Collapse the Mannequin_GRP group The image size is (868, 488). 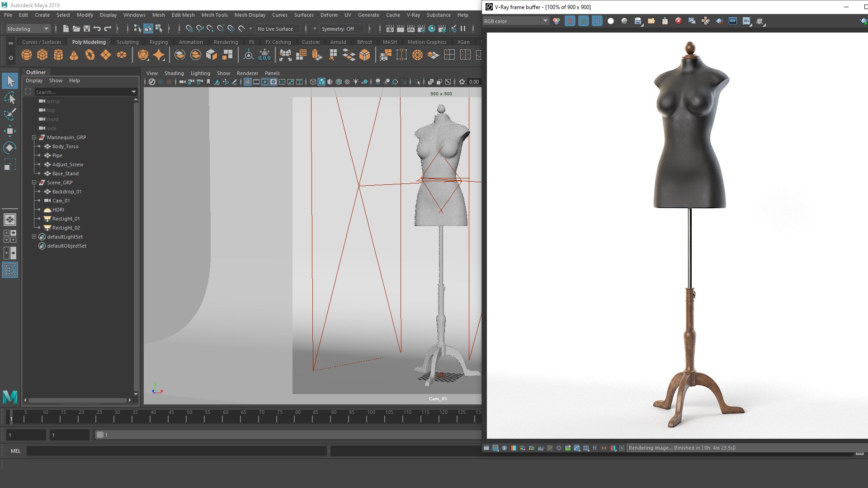coord(34,137)
